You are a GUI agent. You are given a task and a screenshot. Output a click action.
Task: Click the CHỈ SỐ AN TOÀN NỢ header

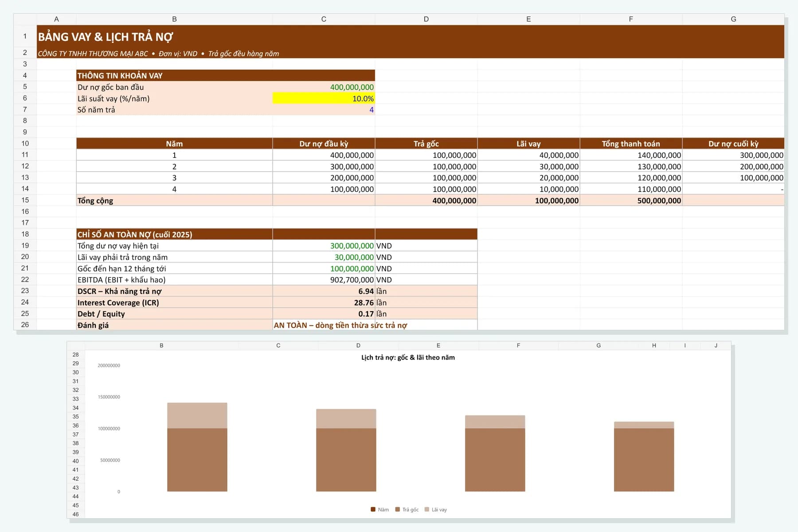coord(174,234)
